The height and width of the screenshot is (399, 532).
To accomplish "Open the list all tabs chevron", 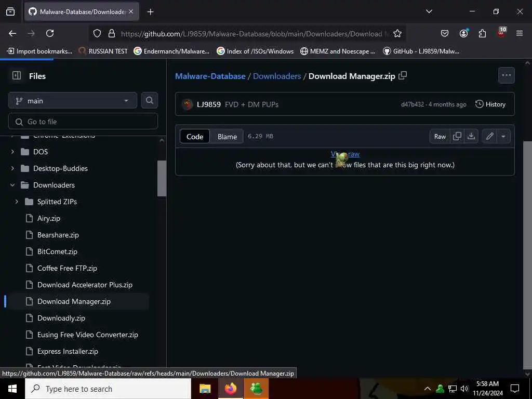I will (429, 11).
